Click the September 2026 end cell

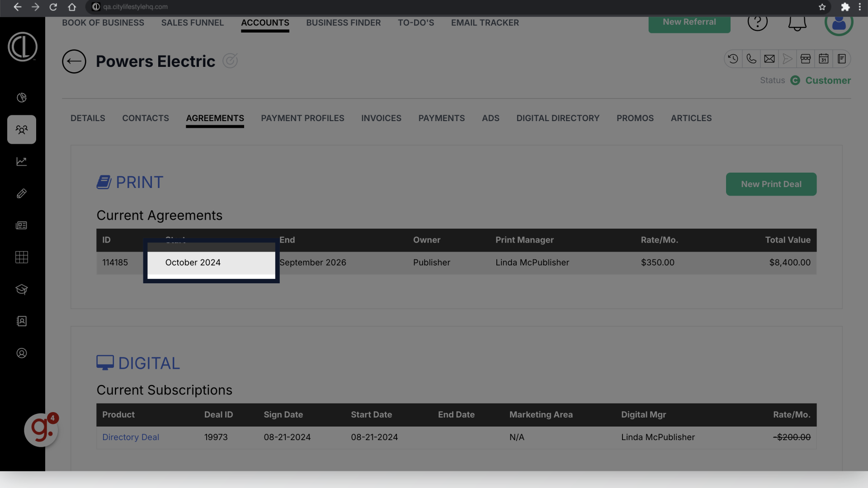pyautogui.click(x=313, y=263)
